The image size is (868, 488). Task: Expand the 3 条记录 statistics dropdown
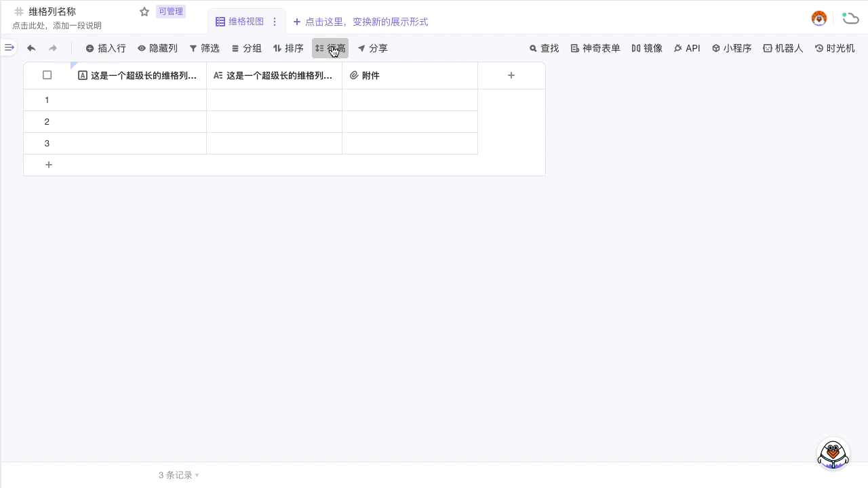[x=179, y=475]
